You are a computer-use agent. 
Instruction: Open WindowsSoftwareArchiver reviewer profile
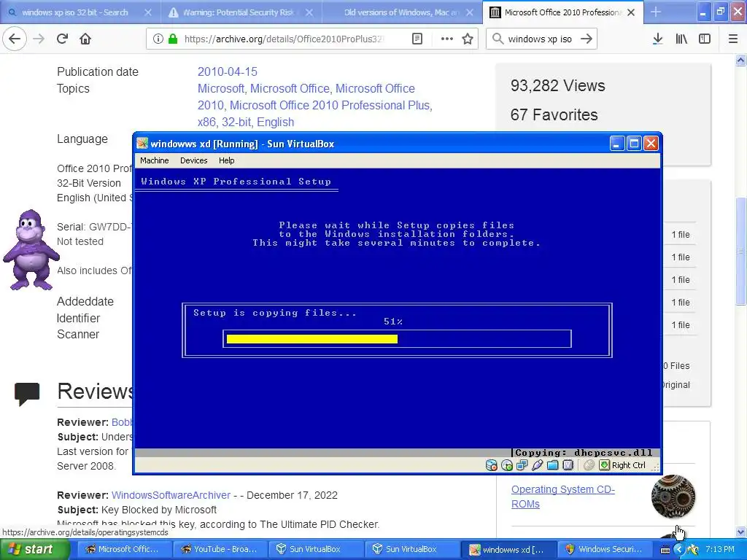click(171, 495)
